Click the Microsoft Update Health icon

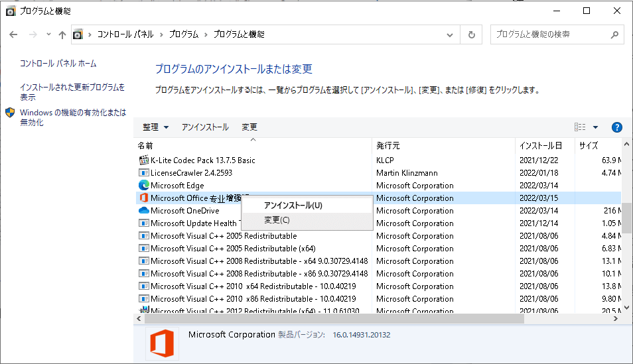click(x=144, y=223)
